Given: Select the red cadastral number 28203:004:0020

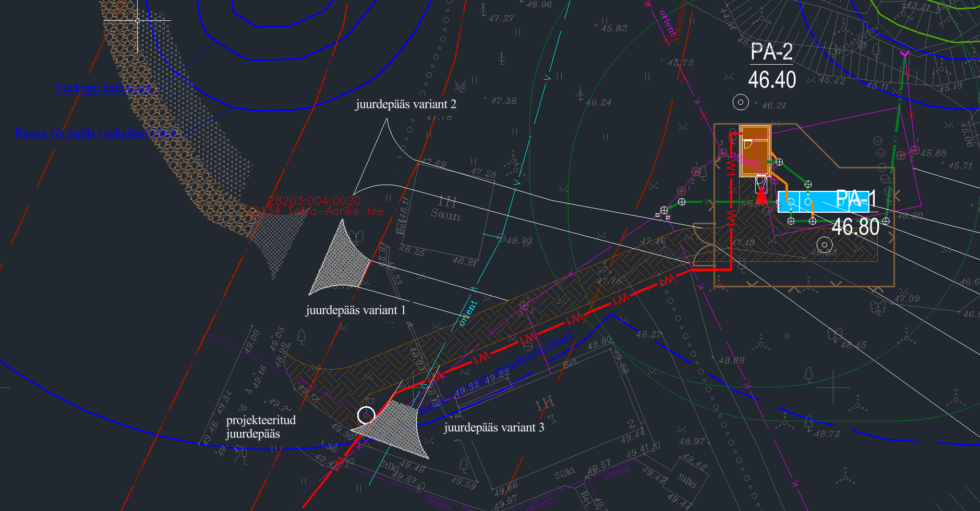Looking at the screenshot, I should [314, 201].
